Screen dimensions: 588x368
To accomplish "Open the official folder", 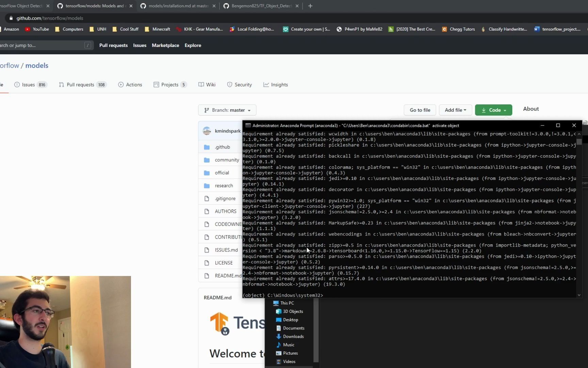I will pos(222,173).
